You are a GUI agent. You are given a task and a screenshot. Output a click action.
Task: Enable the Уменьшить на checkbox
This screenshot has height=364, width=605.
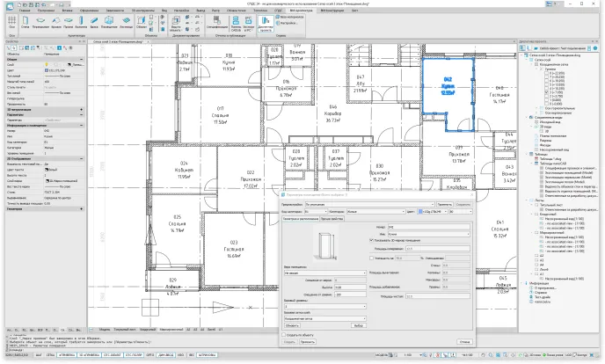371,258
